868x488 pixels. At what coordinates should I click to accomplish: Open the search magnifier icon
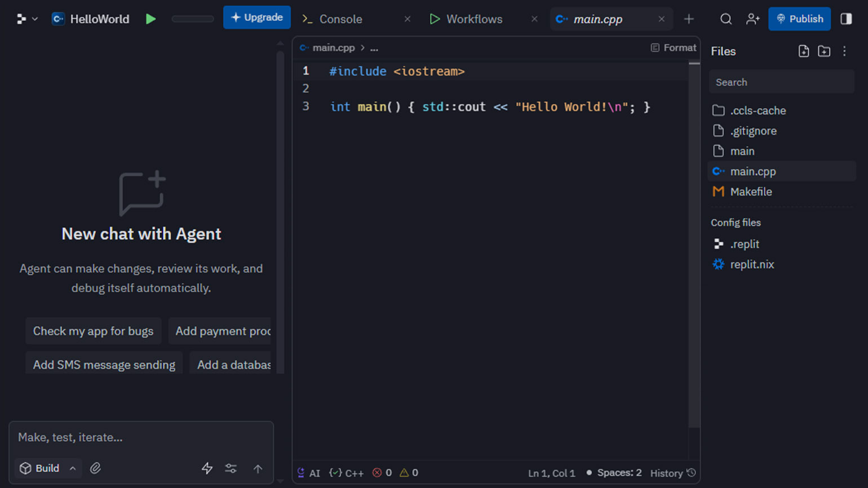point(726,19)
